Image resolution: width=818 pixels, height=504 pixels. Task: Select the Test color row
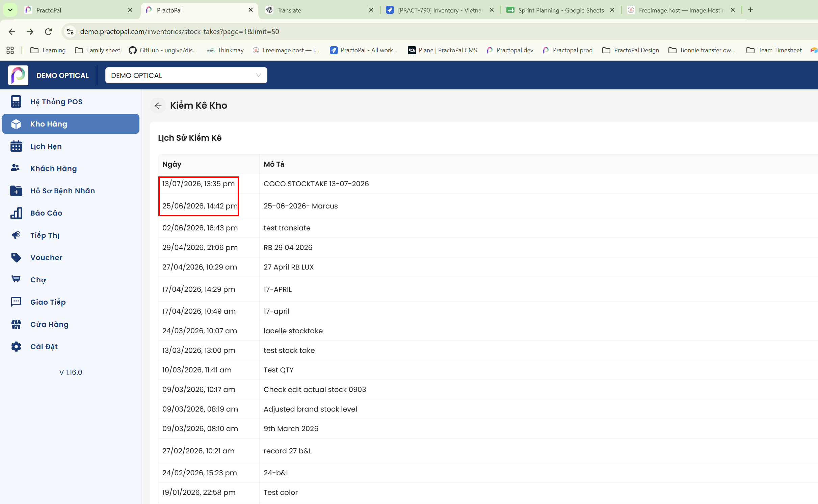coord(488,493)
